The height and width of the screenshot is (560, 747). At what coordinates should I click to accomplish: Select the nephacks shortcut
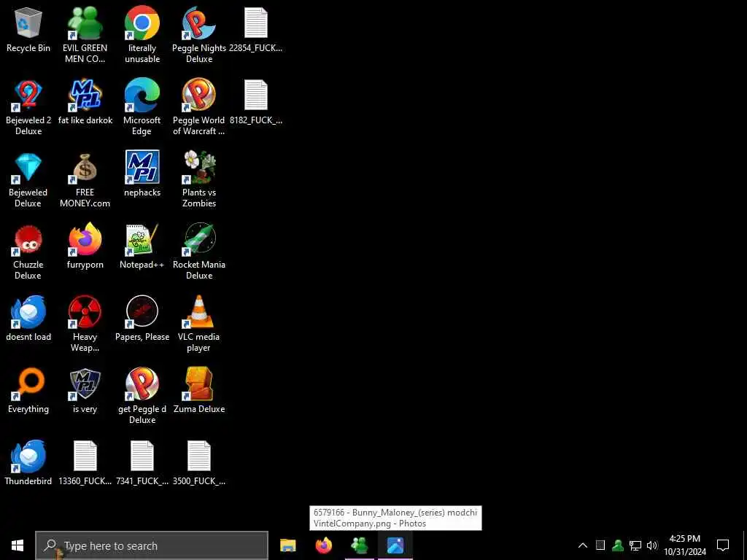tap(142, 174)
